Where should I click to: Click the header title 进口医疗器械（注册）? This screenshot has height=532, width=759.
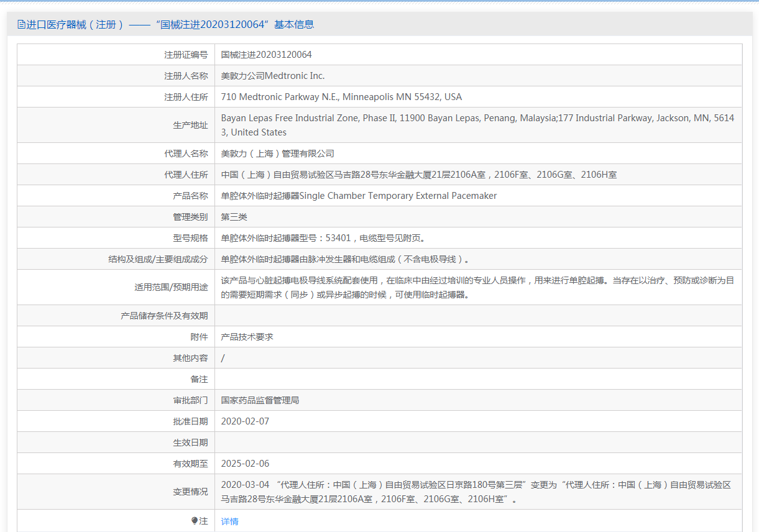(75, 25)
